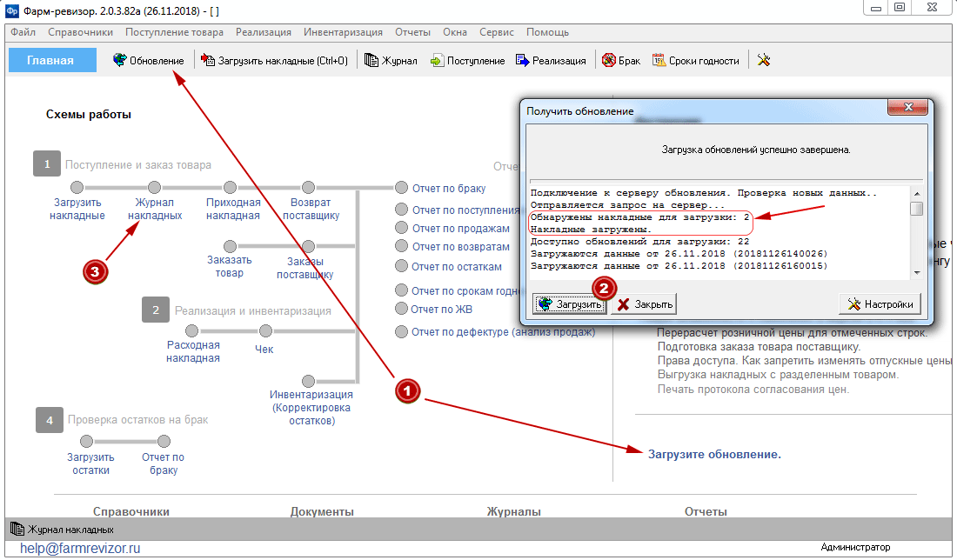Click the Загрузить накладные link under section 1
957x560 pixels.
(x=77, y=209)
